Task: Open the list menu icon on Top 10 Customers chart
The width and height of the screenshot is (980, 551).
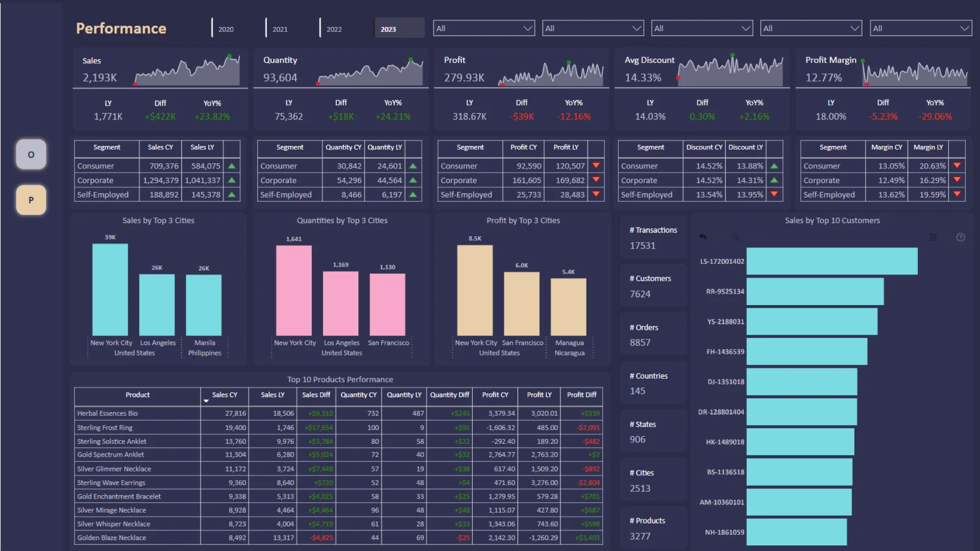Action: point(933,237)
